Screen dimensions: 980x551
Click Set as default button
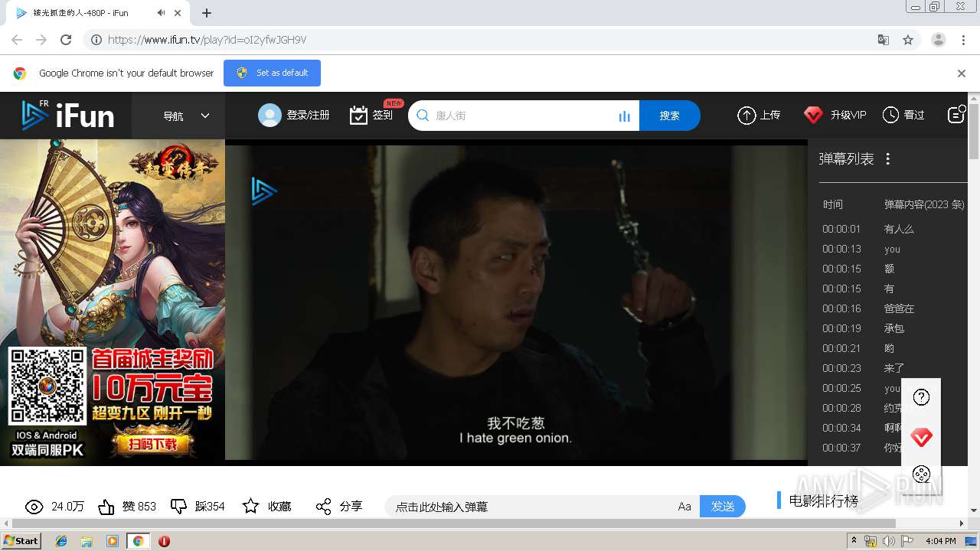(272, 73)
